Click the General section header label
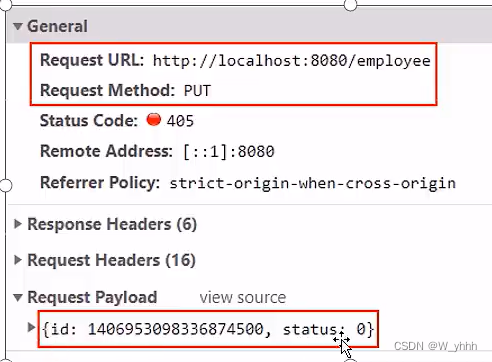Screen dimensions: 492x362 tap(57, 26)
